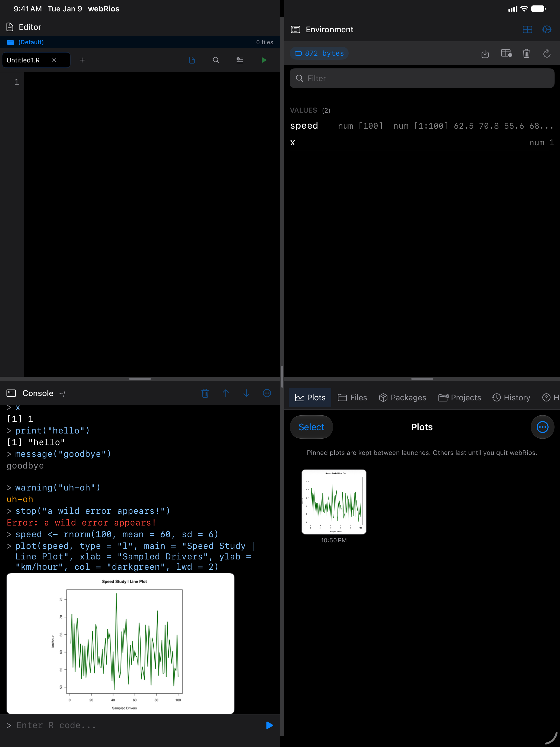This screenshot has width=560, height=747.
Task: Open the environment data table viewer icon
Action: pos(506,53)
